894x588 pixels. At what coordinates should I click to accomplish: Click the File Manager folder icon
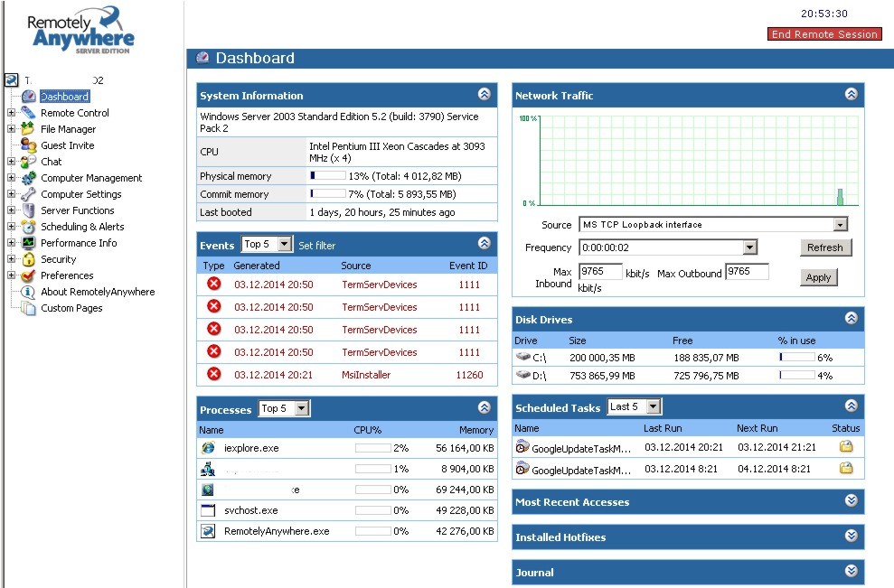28,129
